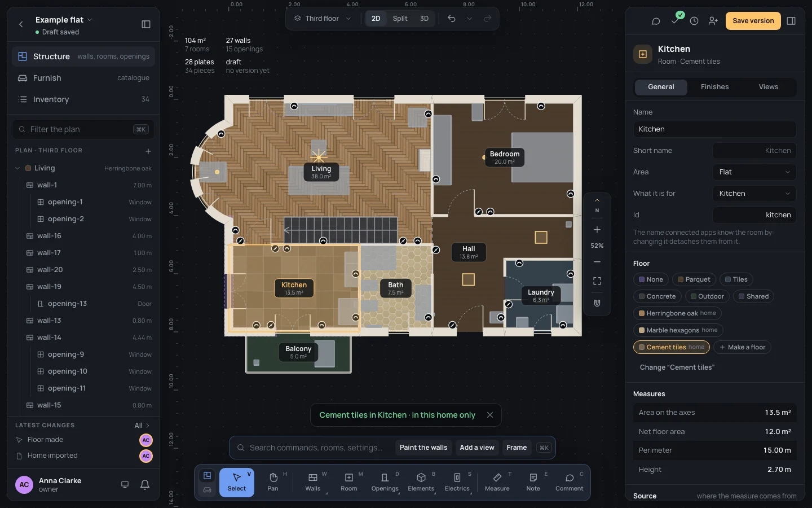This screenshot has height=508, width=812.
Task: Set the floor to Concrete
Action: point(657,296)
